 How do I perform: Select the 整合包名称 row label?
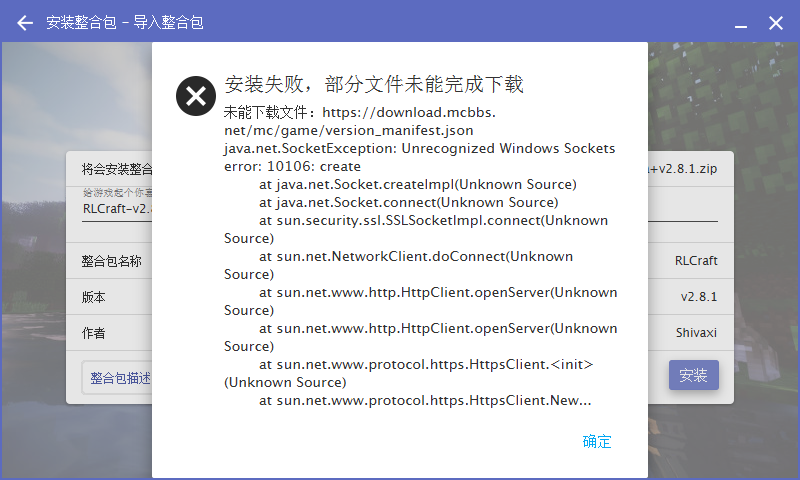111,261
